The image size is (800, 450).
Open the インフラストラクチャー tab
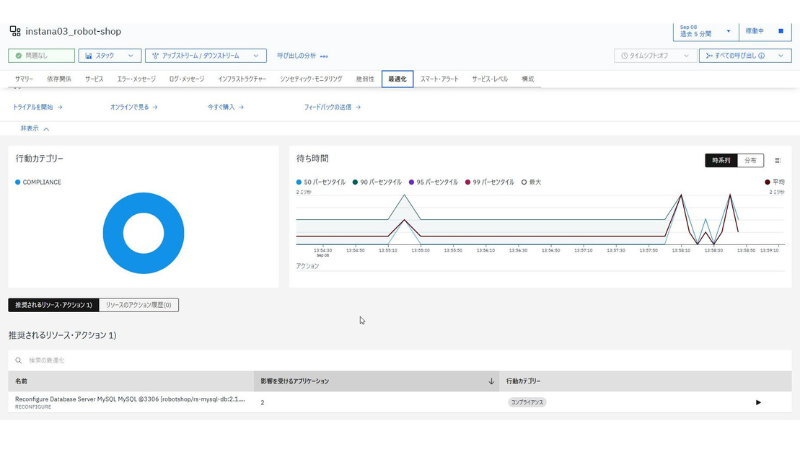[x=242, y=79]
